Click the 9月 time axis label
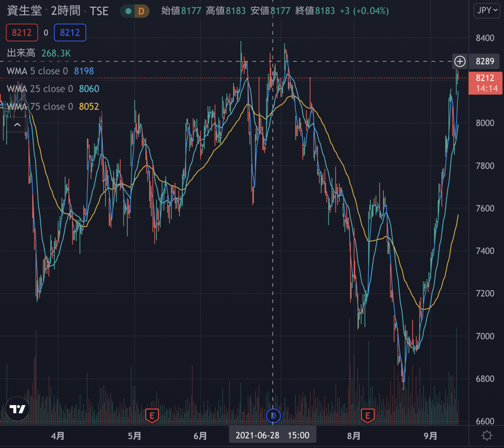504x448 pixels. coord(431,436)
